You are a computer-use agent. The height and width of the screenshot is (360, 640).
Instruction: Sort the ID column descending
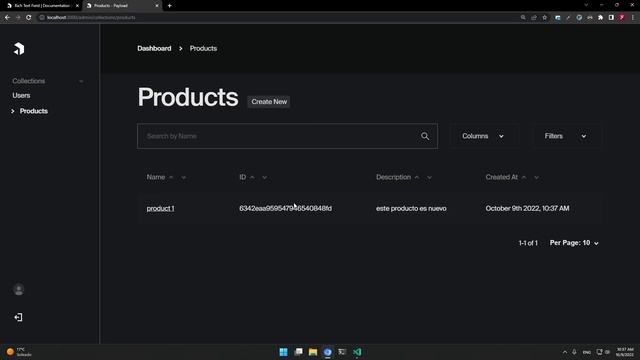264,177
